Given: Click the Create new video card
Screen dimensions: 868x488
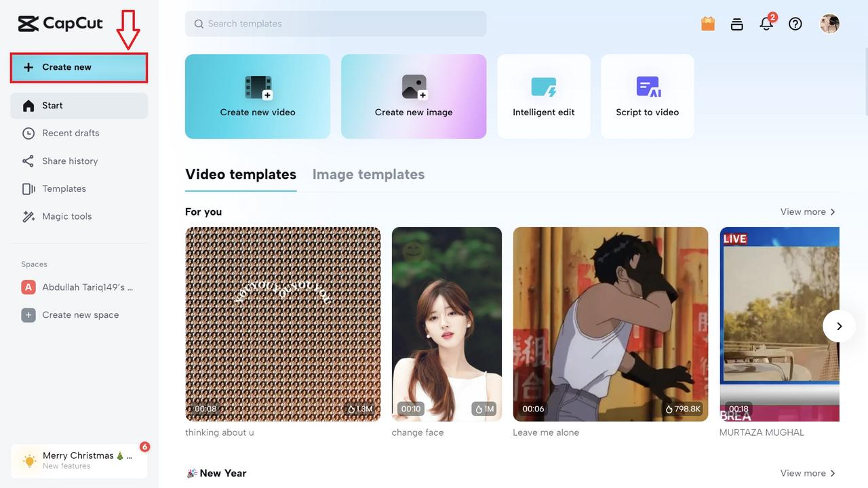Looking at the screenshot, I should pyautogui.click(x=258, y=96).
